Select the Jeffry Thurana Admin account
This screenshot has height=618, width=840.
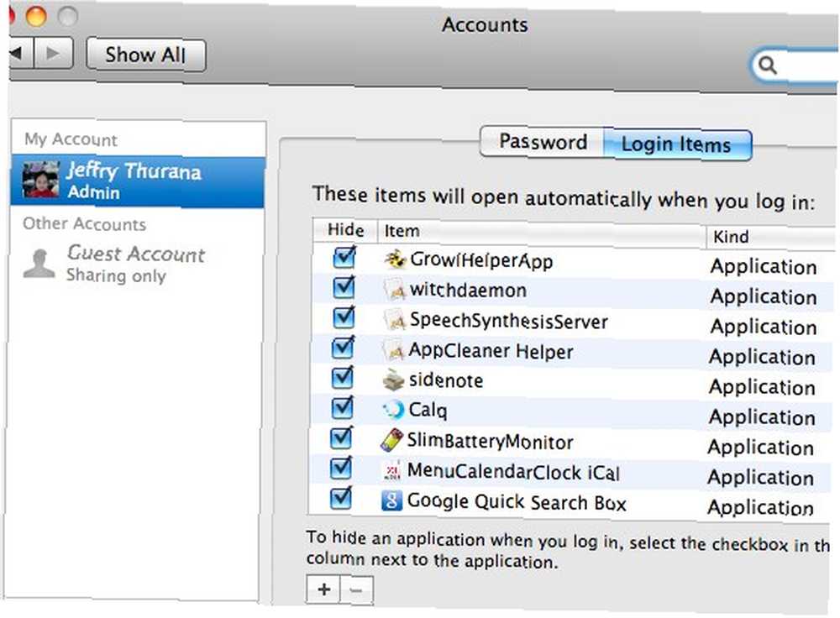coord(138,181)
